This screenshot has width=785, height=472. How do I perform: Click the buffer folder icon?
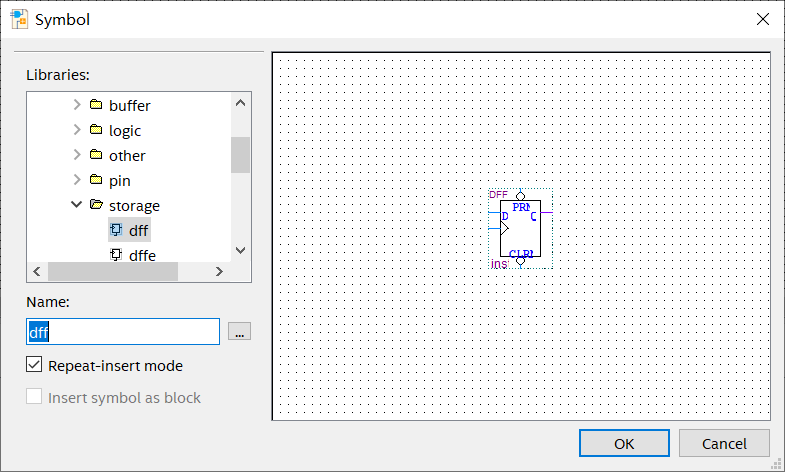pos(96,105)
